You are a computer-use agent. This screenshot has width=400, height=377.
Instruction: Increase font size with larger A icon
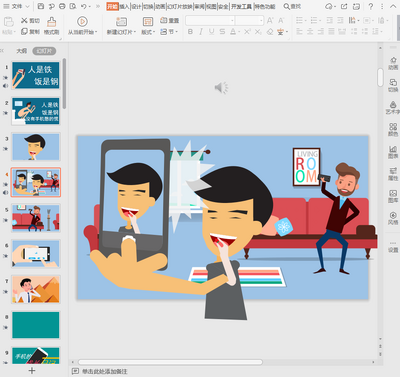click(270, 21)
